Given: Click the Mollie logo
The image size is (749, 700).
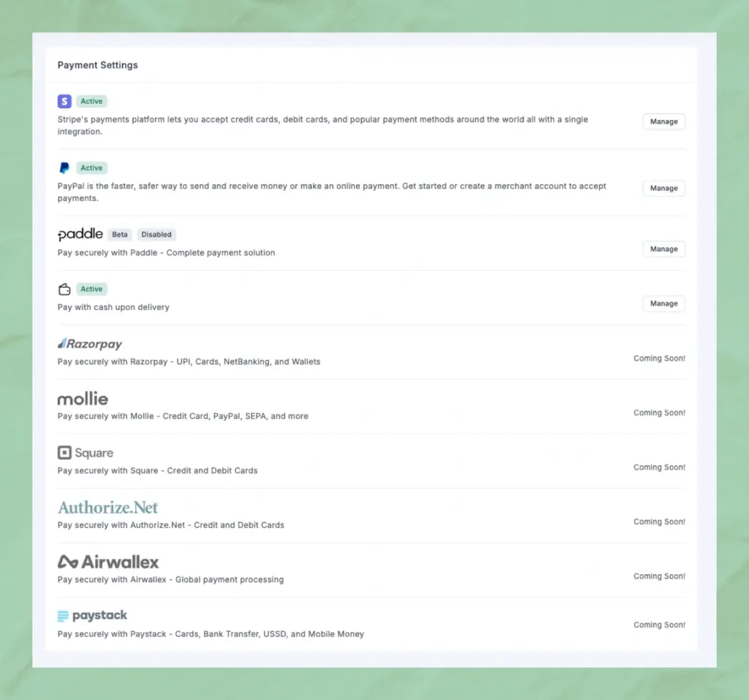Looking at the screenshot, I should click(x=83, y=399).
